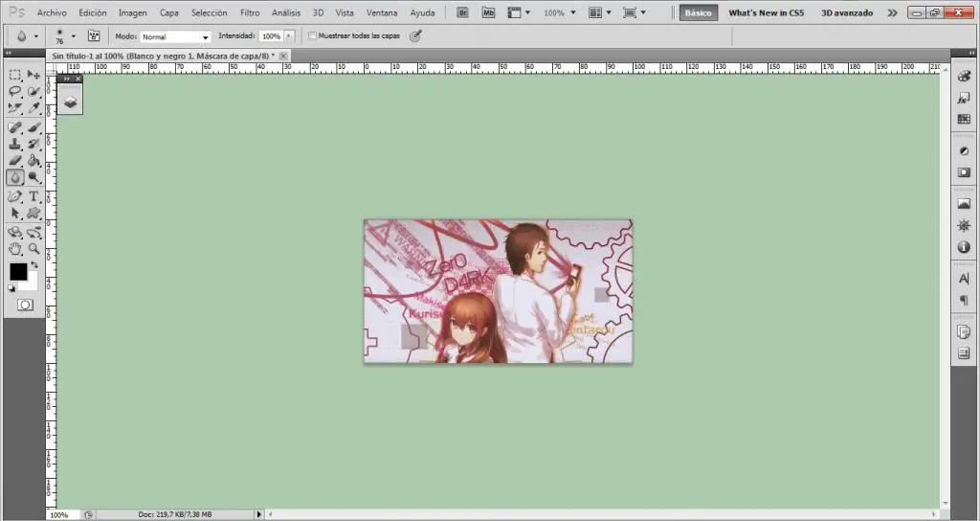
Task: Open the Filtro menu
Action: 250,12
